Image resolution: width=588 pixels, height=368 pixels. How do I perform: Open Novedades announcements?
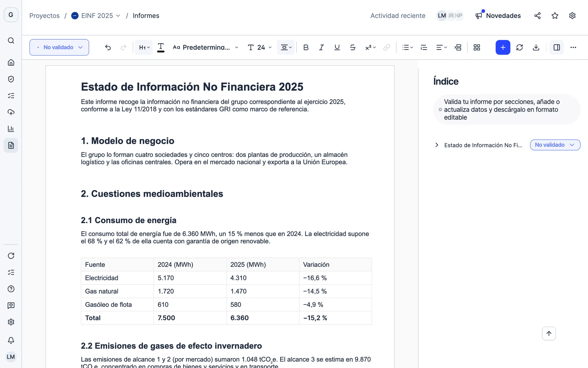pos(498,16)
